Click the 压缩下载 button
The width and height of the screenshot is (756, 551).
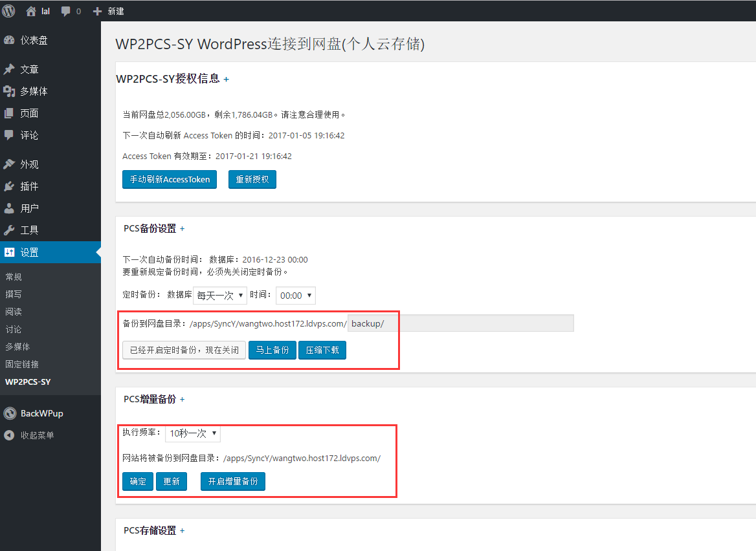point(322,350)
